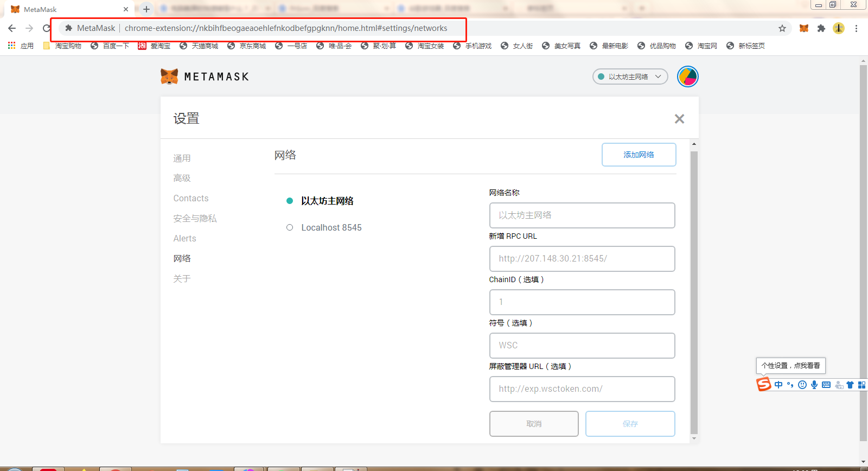868x471 pixels.
Task: Open 通用 settings section
Action: coord(182,158)
